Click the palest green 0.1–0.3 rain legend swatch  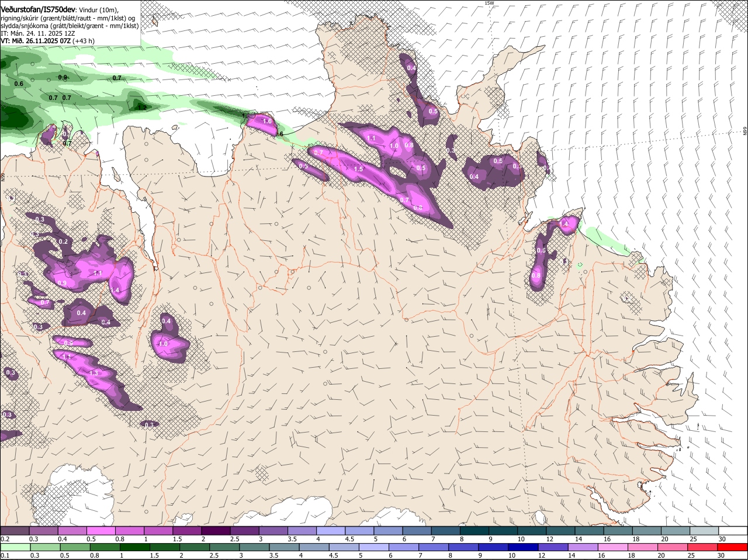[15, 548]
